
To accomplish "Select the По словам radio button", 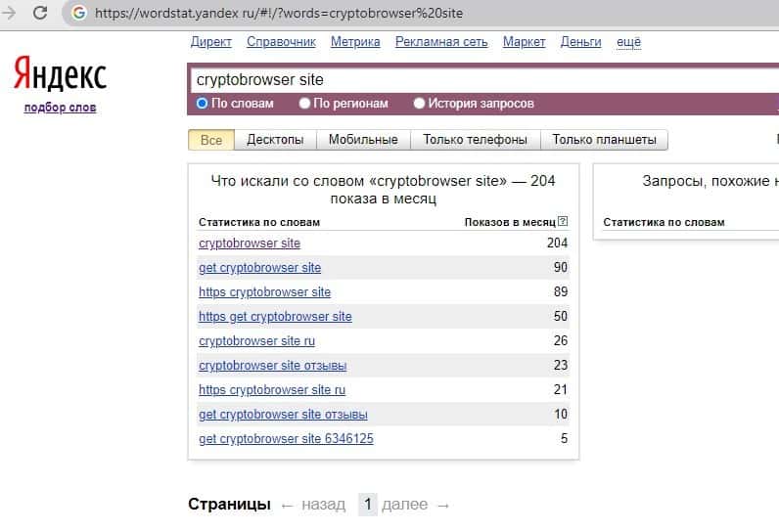I will 203,103.
